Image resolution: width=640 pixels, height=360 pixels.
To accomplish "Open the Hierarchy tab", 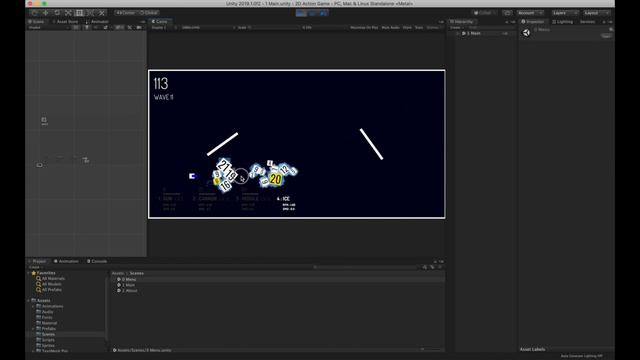I will 462,22.
